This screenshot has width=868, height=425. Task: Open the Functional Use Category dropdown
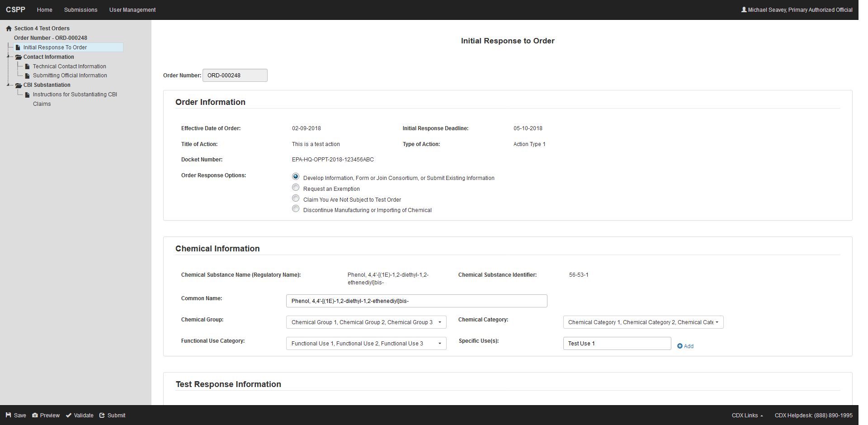coord(366,344)
